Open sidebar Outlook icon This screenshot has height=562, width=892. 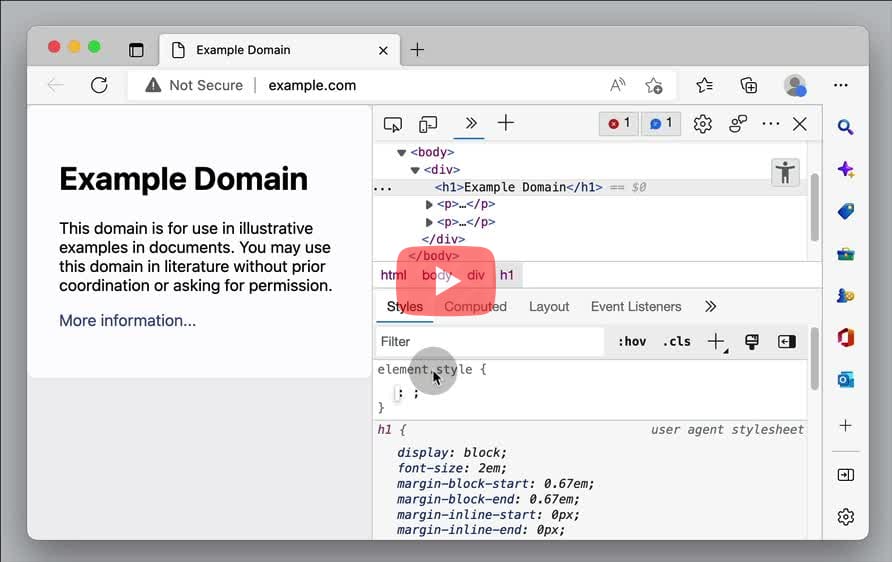[x=845, y=380]
